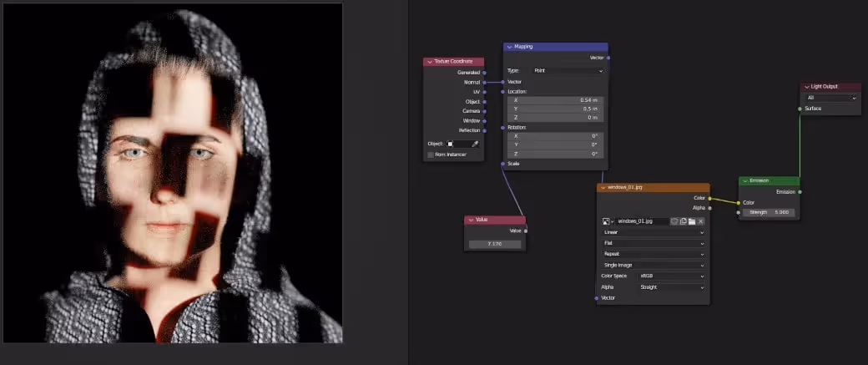The width and height of the screenshot is (868, 365).
Task: Open the Mapping Type dropdown showing Point
Action: (568, 71)
